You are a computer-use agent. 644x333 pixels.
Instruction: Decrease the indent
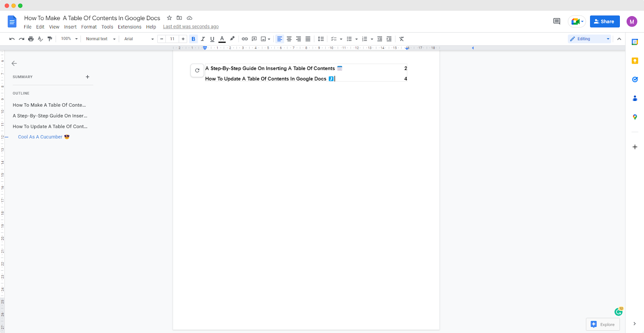[380, 39]
